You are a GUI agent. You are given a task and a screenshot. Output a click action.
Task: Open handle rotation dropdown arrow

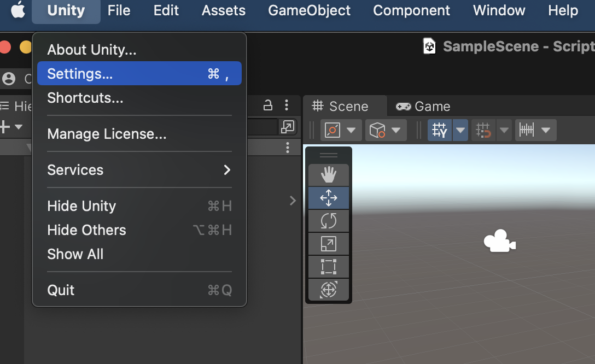(396, 130)
